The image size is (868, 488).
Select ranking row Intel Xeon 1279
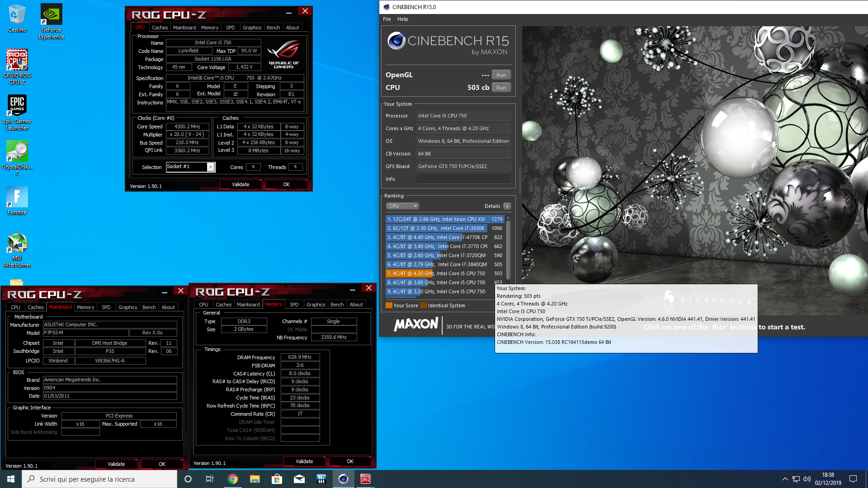445,219
